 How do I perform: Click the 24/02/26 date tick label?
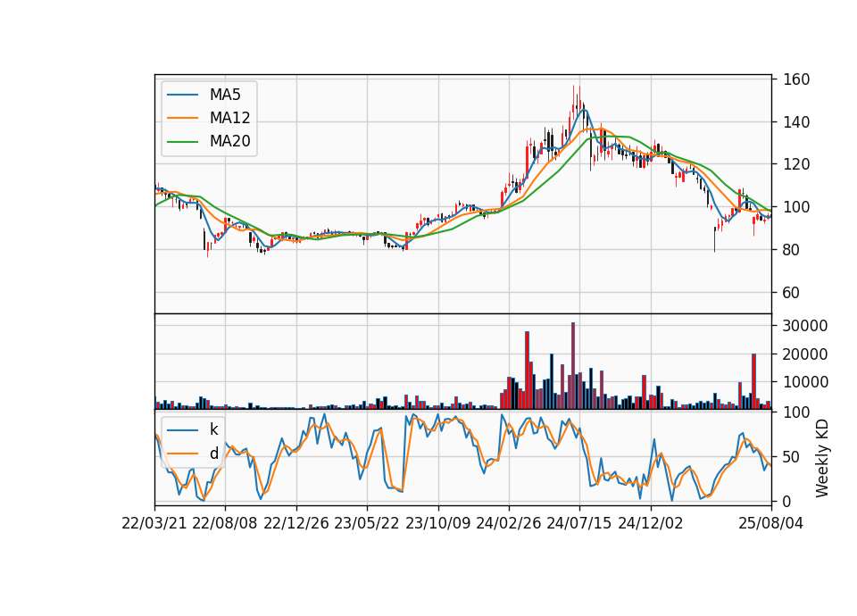point(508,524)
